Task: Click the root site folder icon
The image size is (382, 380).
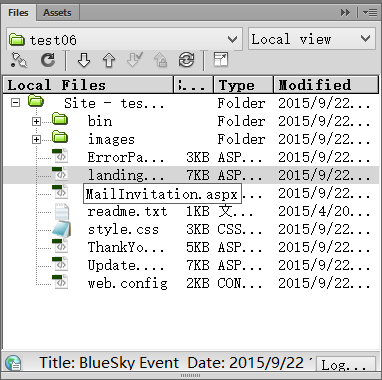Action: [36, 101]
